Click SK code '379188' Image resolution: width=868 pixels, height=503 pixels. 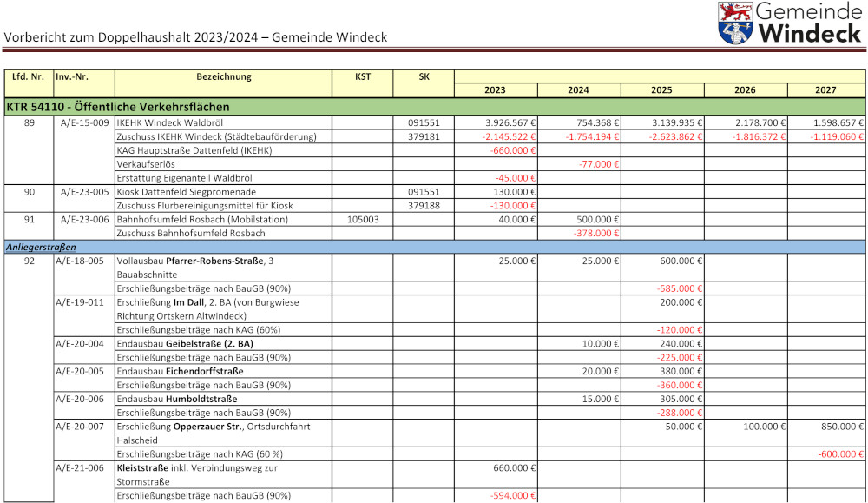pos(424,206)
